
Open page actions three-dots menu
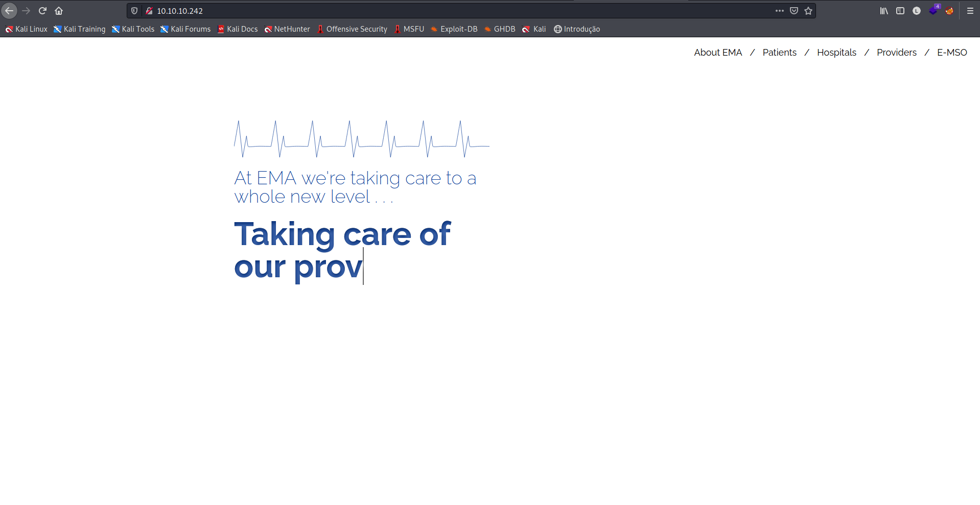[779, 11]
